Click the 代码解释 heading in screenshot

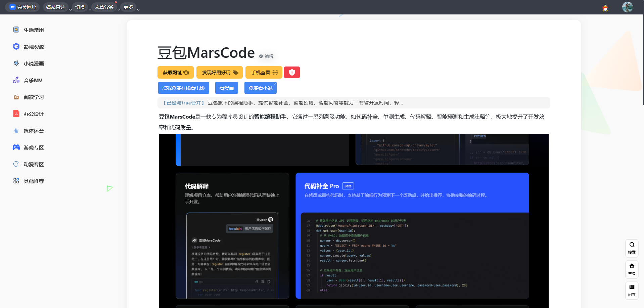point(196,186)
